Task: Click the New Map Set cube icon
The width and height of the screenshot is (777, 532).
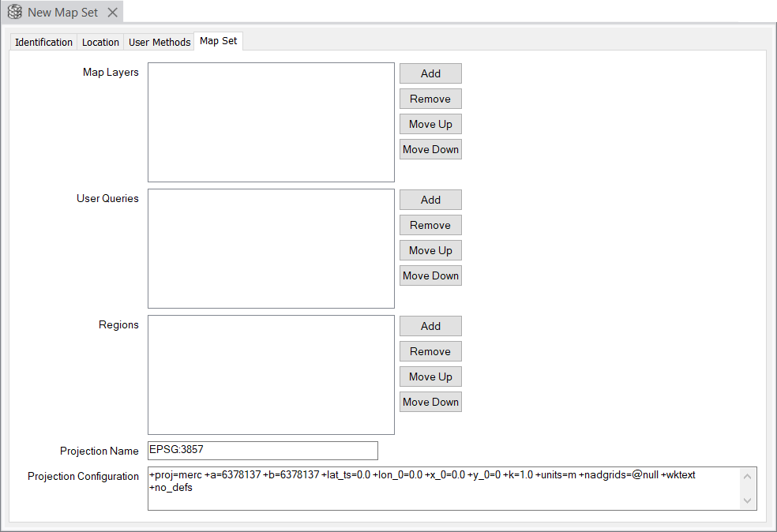Action: pos(14,12)
